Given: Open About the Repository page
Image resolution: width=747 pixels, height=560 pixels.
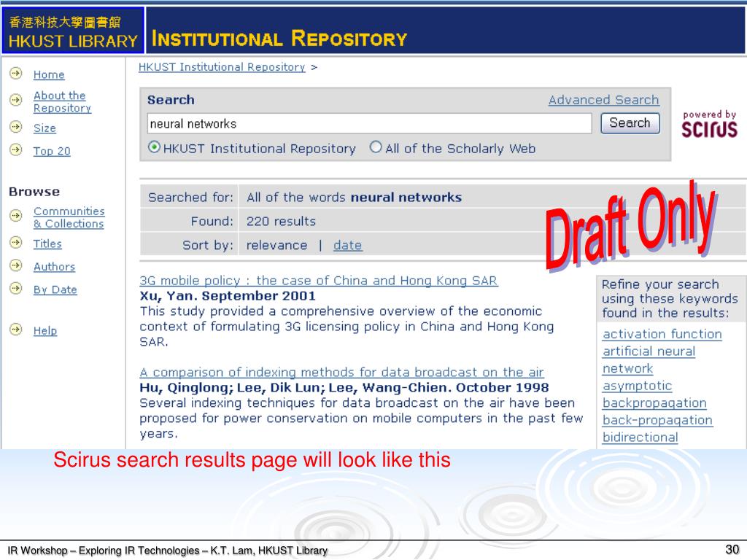Looking at the screenshot, I should pyautogui.click(x=62, y=102).
